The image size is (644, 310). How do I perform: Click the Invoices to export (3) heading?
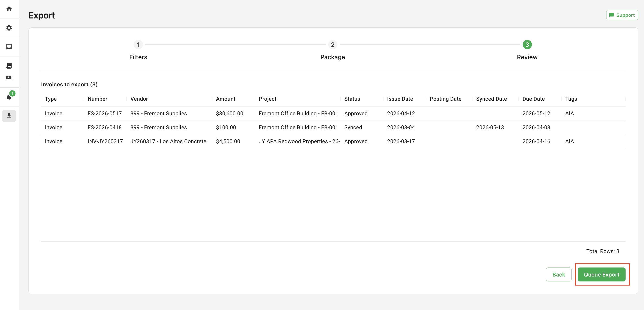69,84
